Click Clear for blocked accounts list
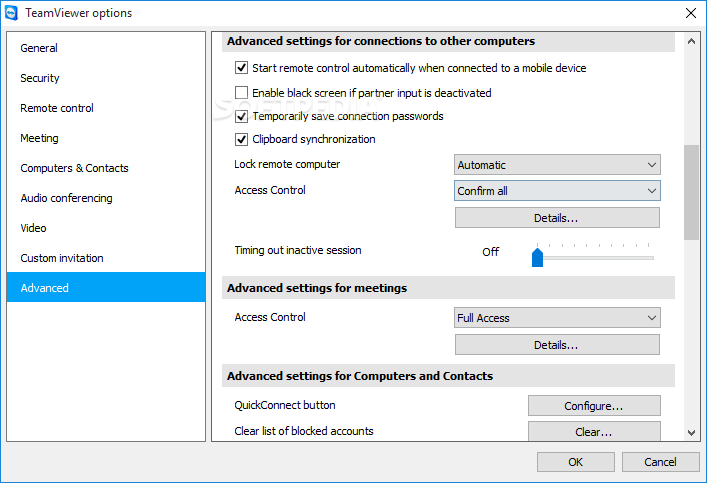This screenshot has width=707, height=483. tap(594, 432)
